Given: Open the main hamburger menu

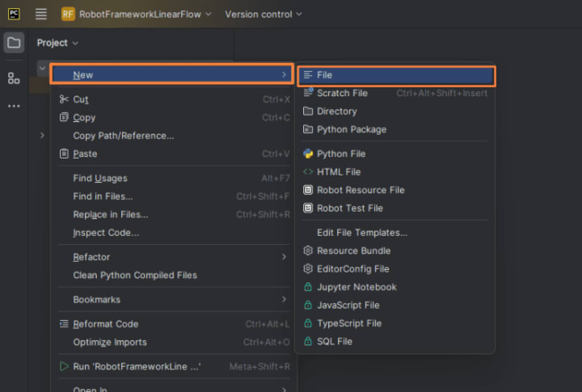Looking at the screenshot, I should (41, 14).
